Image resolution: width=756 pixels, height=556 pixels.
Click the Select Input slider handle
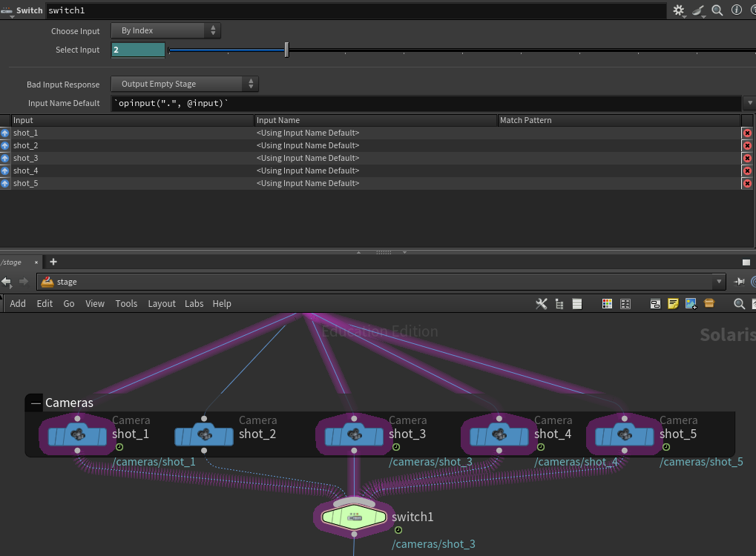point(286,50)
